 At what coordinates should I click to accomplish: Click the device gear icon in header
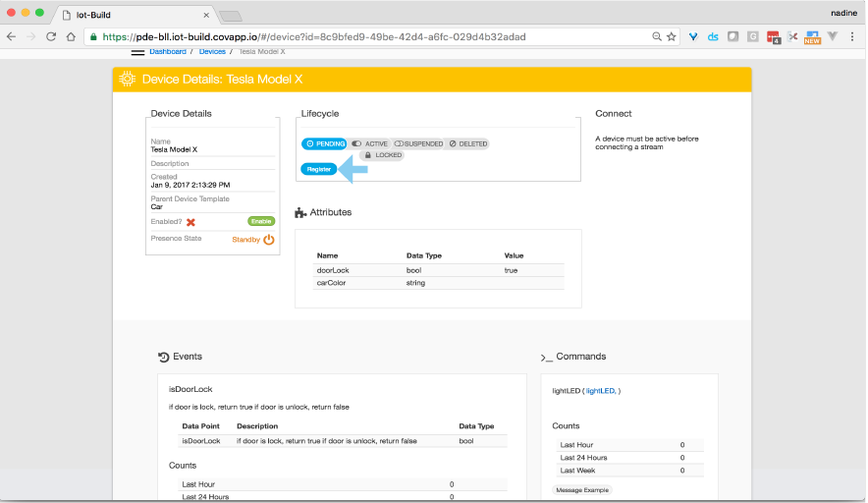point(128,80)
